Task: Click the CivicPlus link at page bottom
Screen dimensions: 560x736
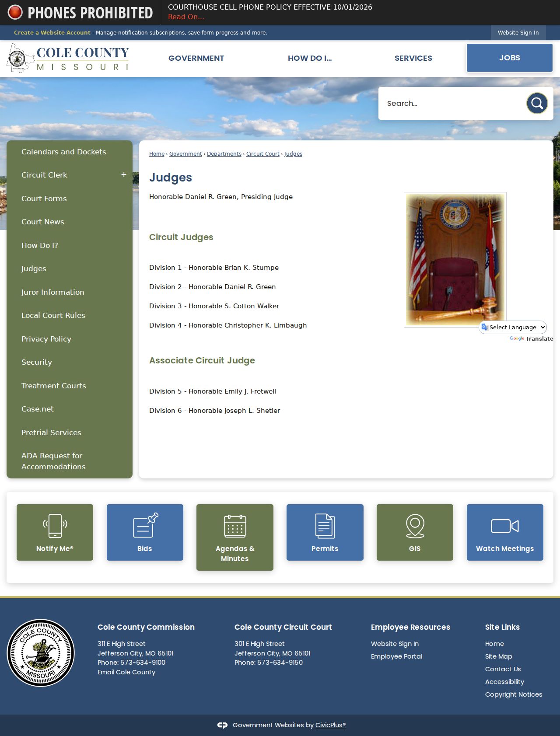Action: [330, 725]
